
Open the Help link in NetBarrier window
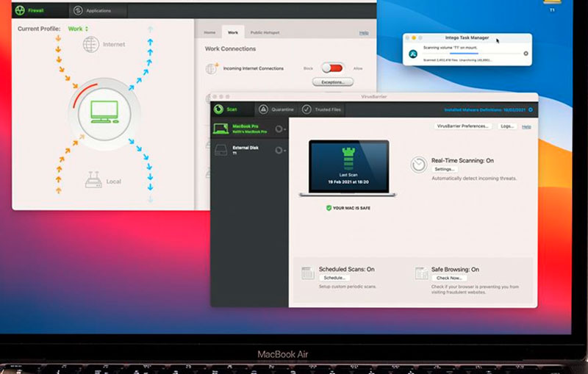[x=364, y=33]
